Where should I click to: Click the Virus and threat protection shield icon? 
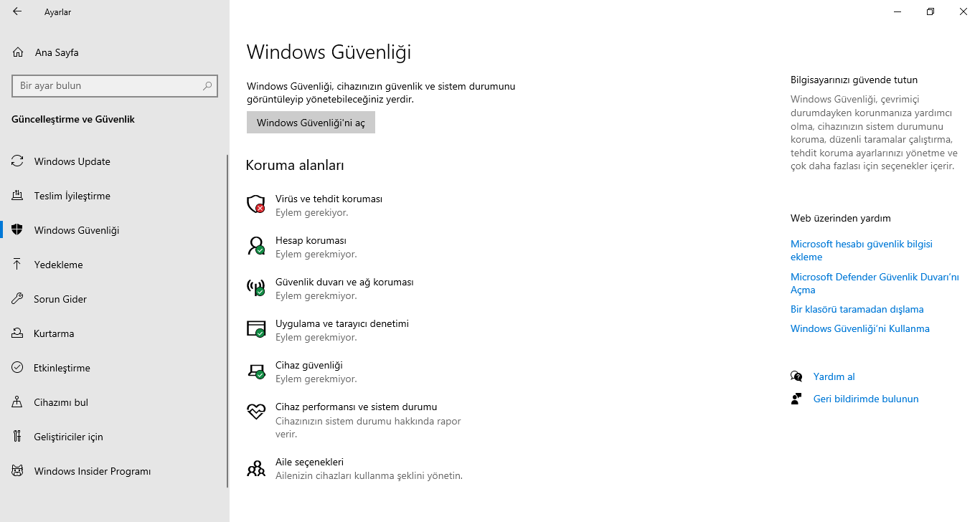[256, 204]
